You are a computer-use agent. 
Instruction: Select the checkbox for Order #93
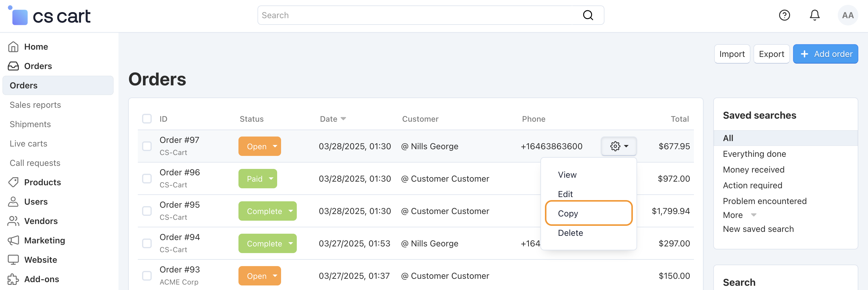147,276
